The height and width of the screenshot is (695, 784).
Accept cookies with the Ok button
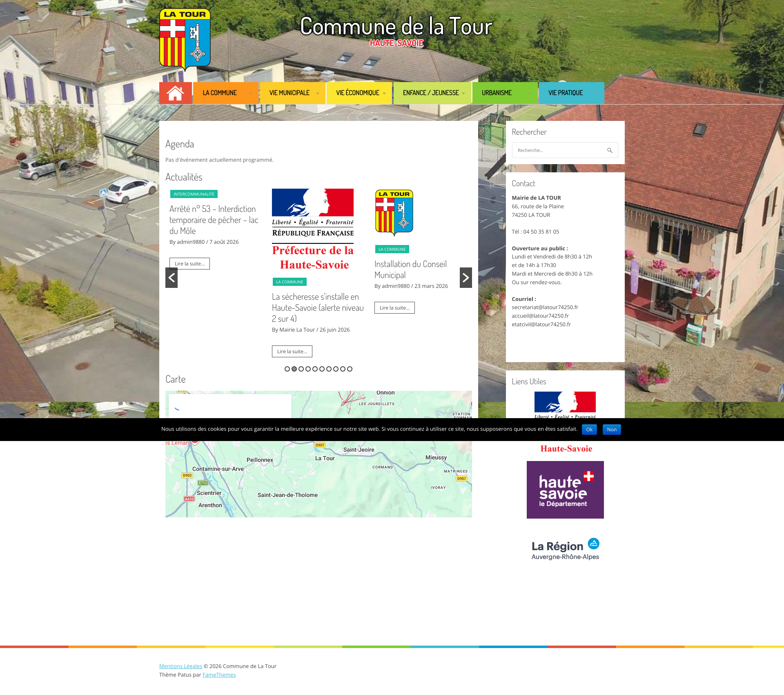[x=589, y=430]
